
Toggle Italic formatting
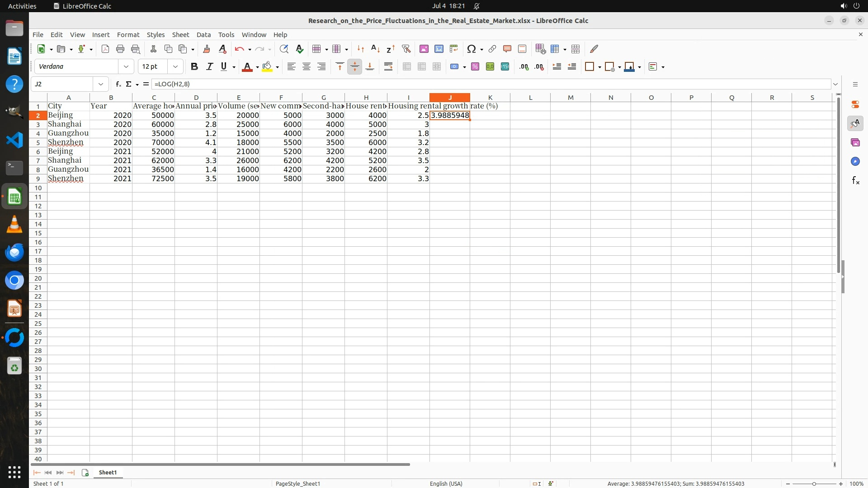tap(209, 66)
